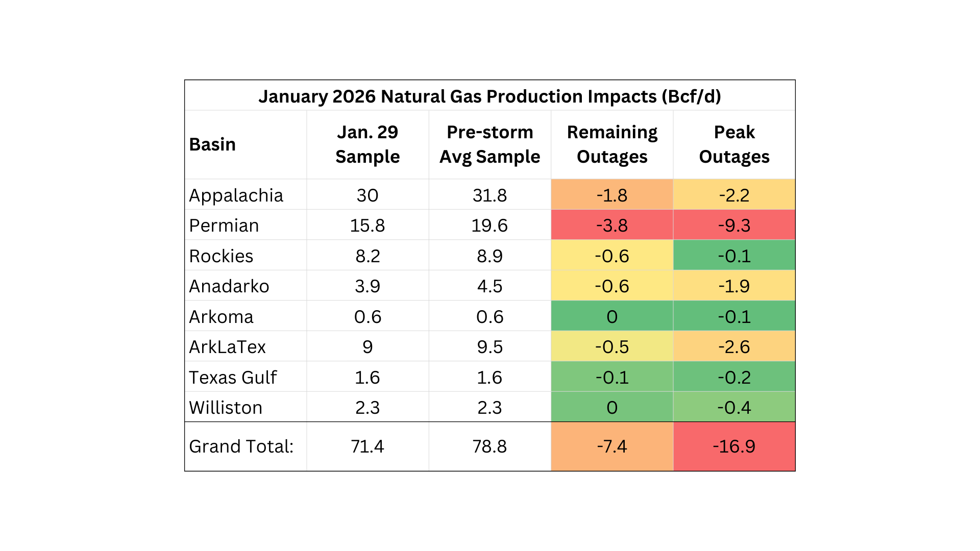Click the Rockies Jan. 29 value 8.2
This screenshot has width=980, height=551.
[x=367, y=256]
